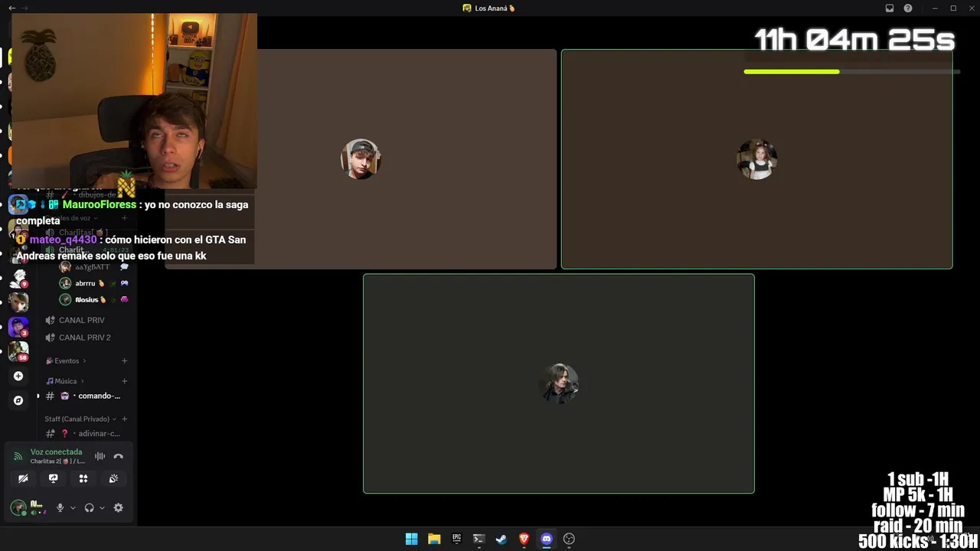Open the Inbox icon in title bar
This screenshot has height=551, width=980.
click(890, 8)
